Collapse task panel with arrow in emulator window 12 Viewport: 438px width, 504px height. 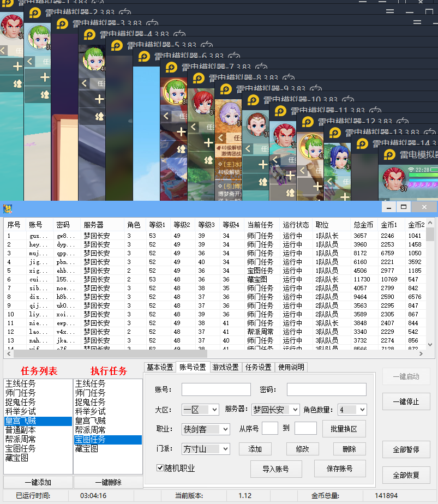[302, 170]
